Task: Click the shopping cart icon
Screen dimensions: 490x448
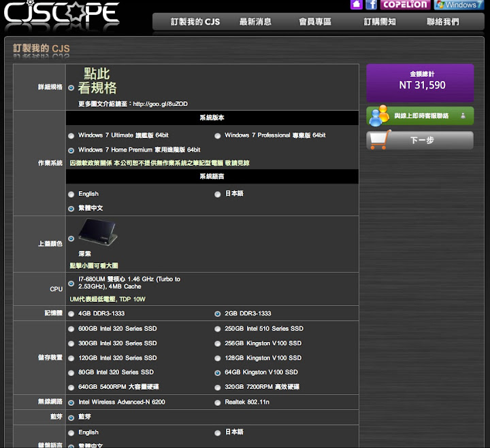Action: pos(379,140)
